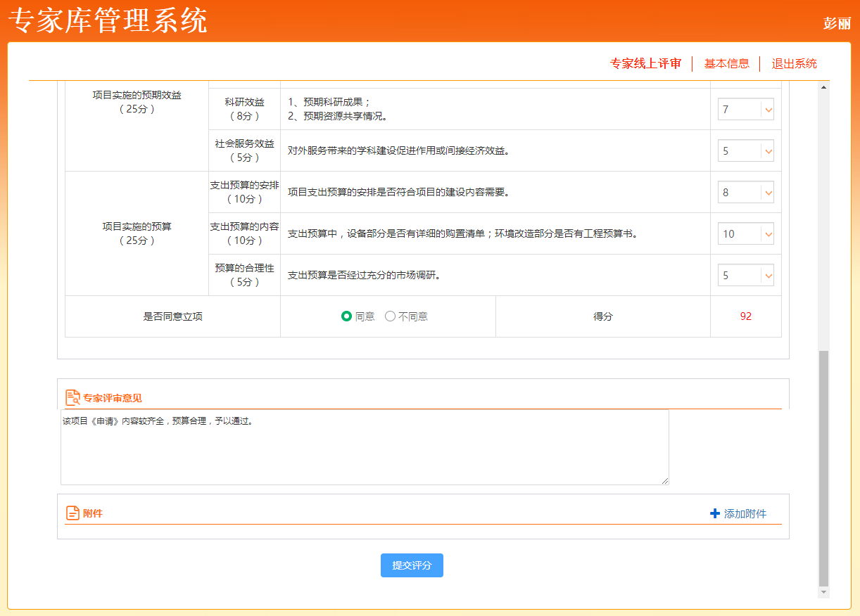Click the scrollbar up arrow
Image resolution: width=860 pixels, height=616 pixels.
pyautogui.click(x=824, y=87)
